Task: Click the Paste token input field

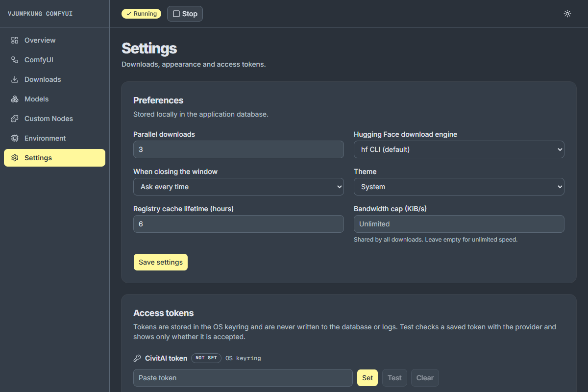Action: pyautogui.click(x=243, y=378)
